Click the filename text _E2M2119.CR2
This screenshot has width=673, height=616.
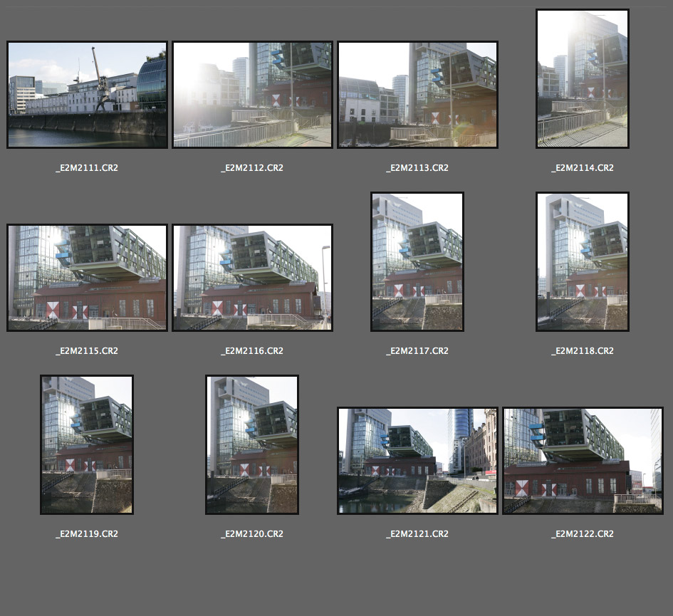click(87, 534)
